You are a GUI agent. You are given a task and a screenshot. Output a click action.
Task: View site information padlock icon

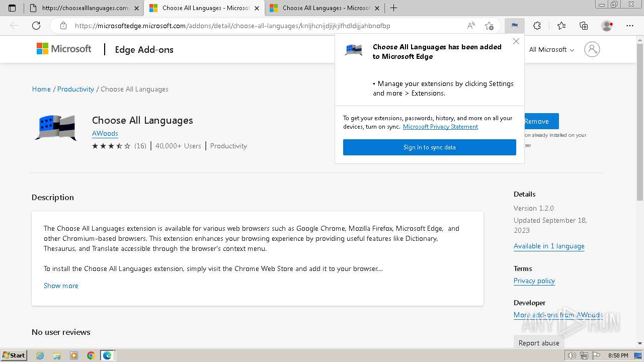(x=63, y=26)
